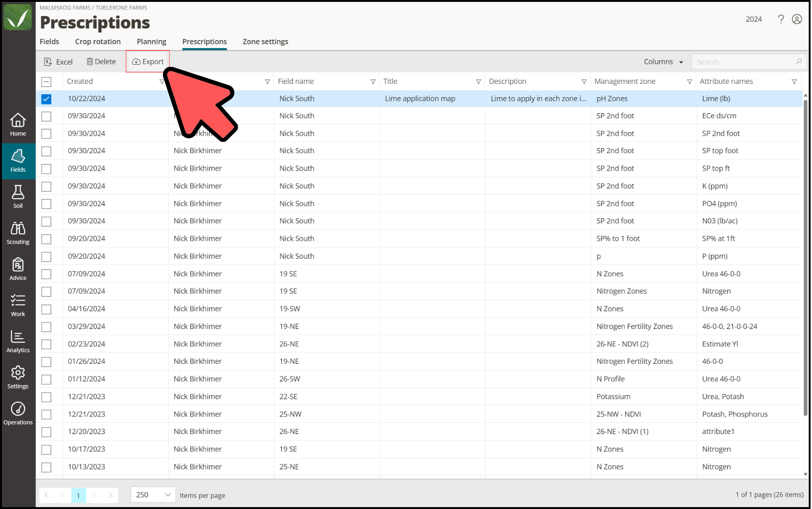Filter the Title column
The height and width of the screenshot is (509, 812).
click(x=479, y=82)
